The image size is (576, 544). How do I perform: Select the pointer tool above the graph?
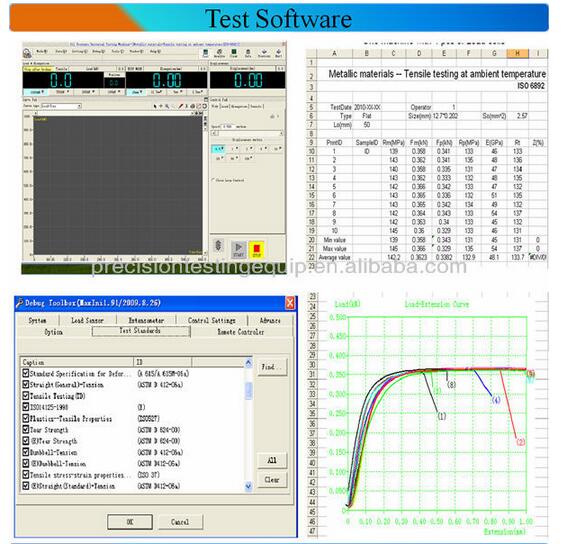pyautogui.click(x=155, y=106)
